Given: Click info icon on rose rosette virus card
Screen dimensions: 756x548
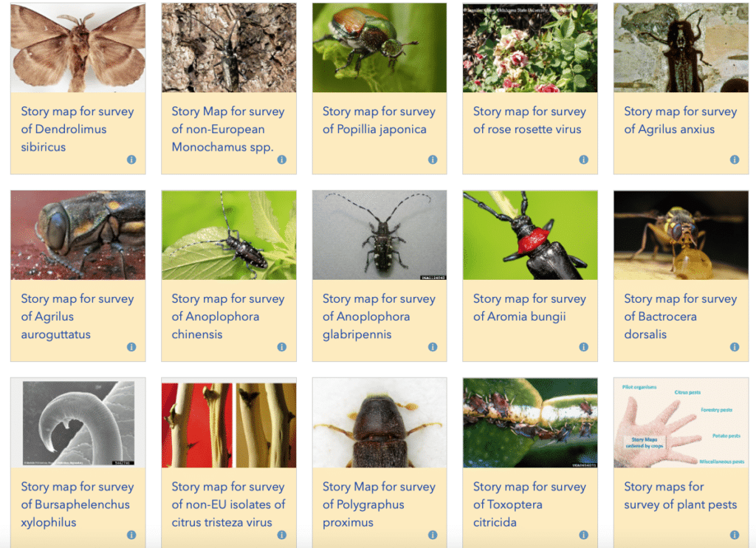Looking at the screenshot, I should coord(584,160).
